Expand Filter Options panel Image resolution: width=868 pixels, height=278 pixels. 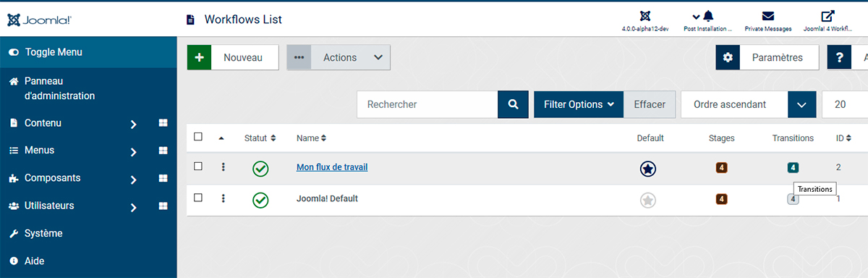(x=579, y=104)
